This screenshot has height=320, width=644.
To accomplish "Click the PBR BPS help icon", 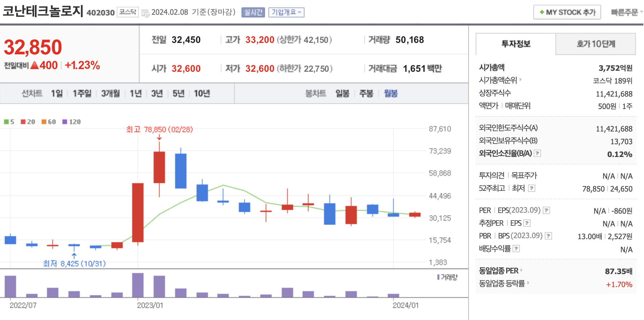I will [x=548, y=236].
